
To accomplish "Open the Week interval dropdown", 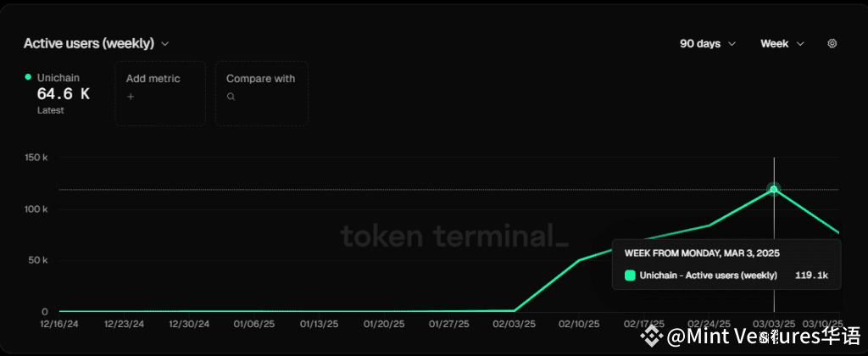I will [782, 43].
